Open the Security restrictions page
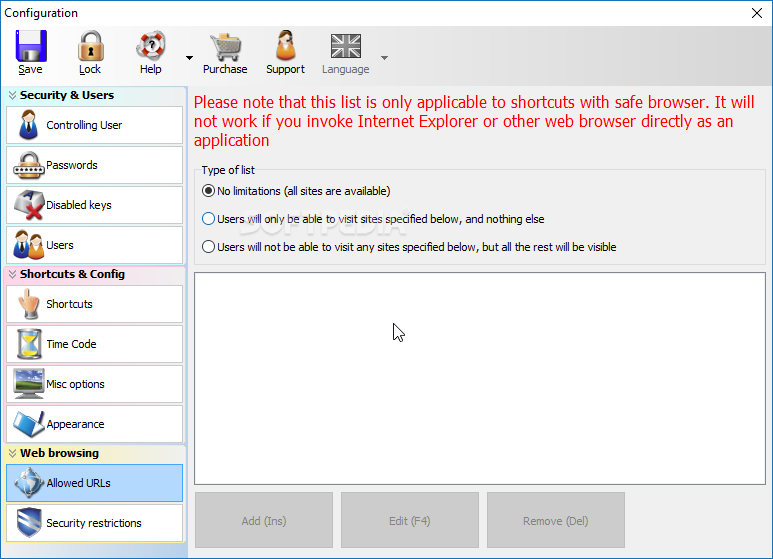Screen dimensions: 773x559 coord(95,523)
